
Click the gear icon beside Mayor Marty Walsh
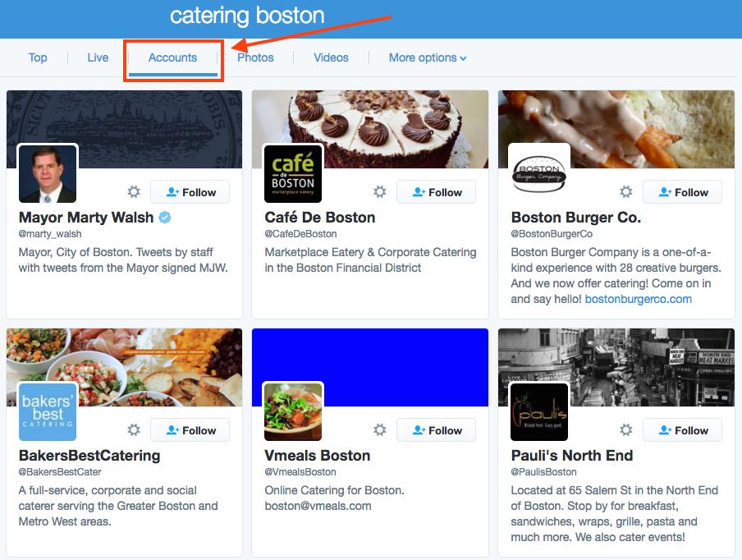pyautogui.click(x=133, y=191)
